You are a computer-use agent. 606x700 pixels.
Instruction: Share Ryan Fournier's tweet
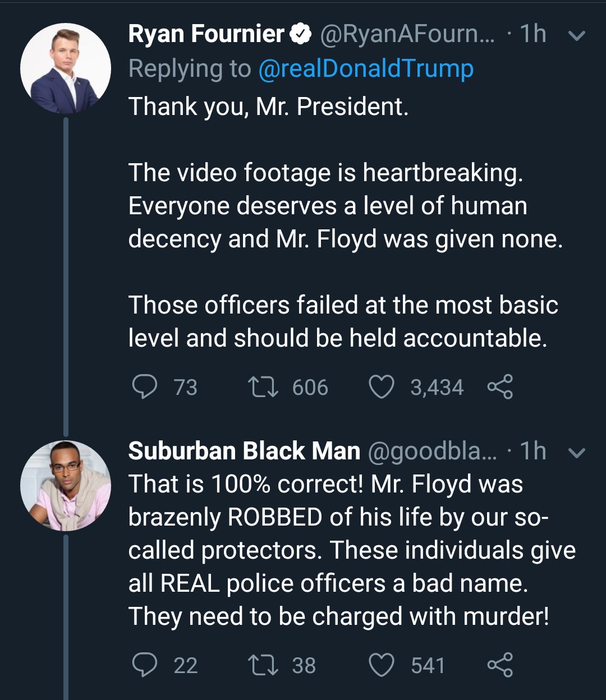[499, 387]
